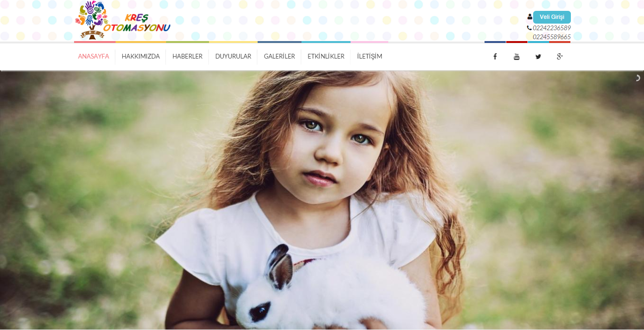Click the girl with rabbit slider image

(322, 200)
